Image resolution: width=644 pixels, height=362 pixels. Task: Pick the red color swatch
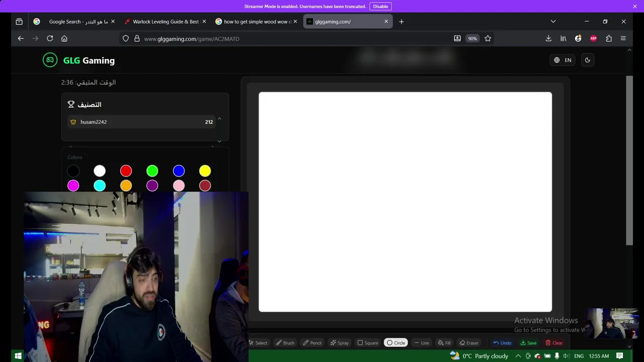[126, 171]
